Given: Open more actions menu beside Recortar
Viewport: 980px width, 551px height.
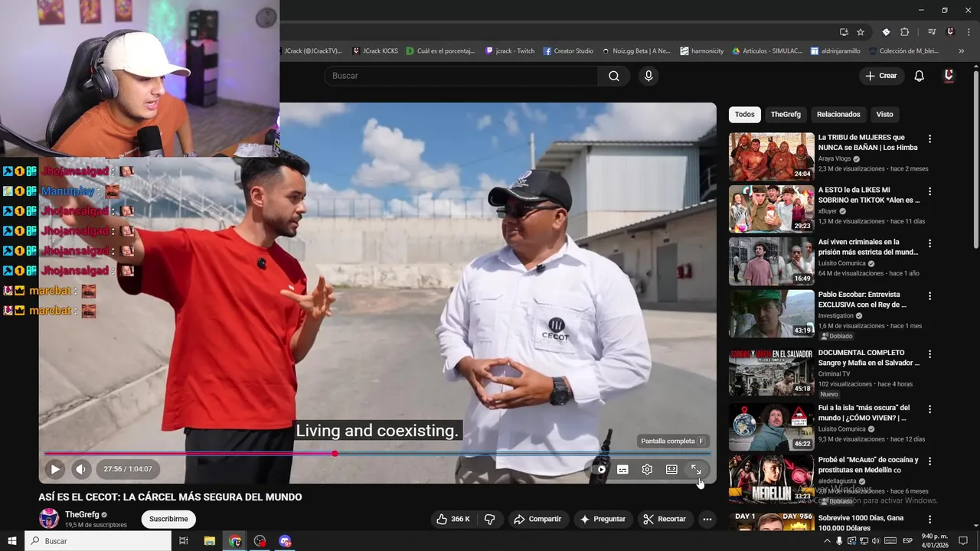Looking at the screenshot, I should (707, 519).
